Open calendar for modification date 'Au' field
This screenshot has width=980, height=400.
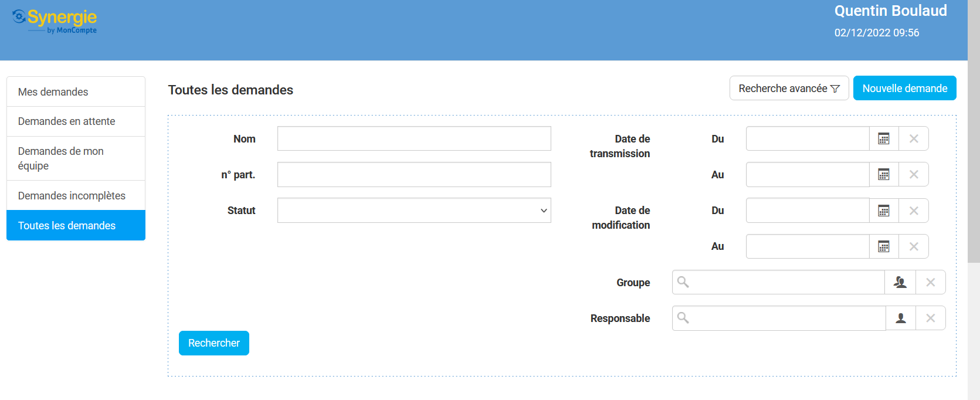point(883,246)
